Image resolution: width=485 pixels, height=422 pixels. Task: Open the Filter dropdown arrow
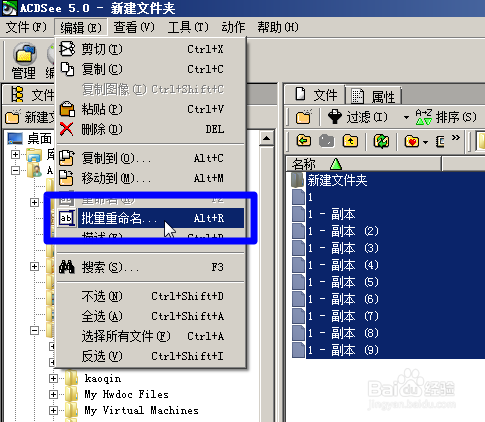406,117
